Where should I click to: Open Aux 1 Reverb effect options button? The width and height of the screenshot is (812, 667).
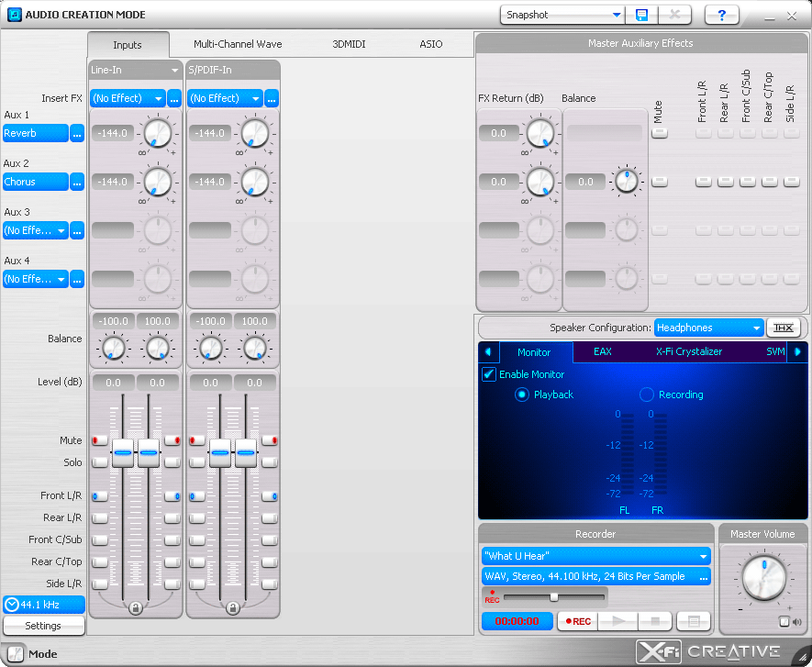pos(77,134)
